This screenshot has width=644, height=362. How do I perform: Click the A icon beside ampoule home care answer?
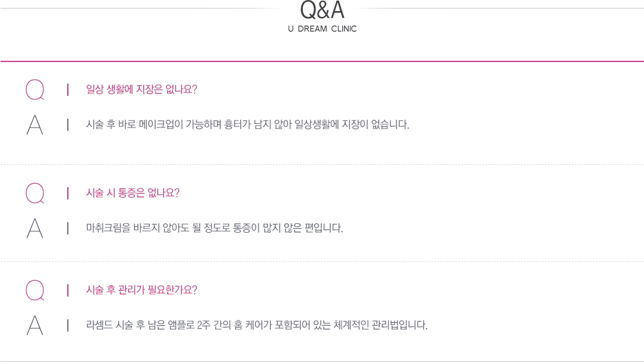coord(35,326)
